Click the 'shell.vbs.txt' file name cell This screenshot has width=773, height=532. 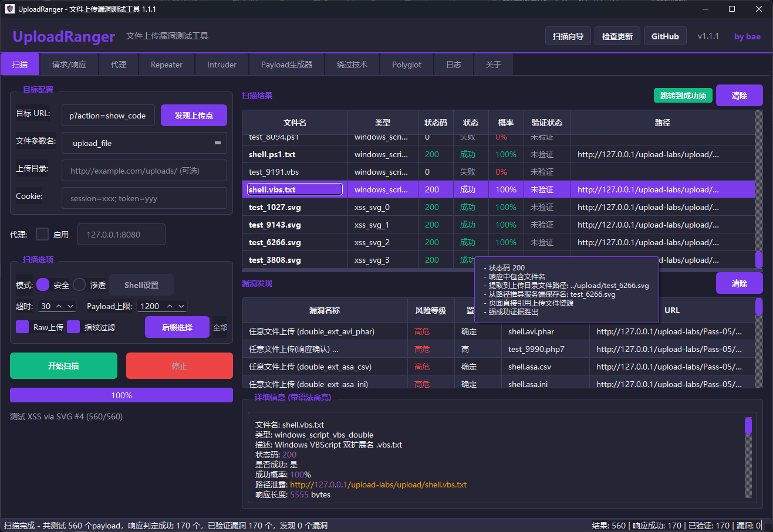[x=295, y=189]
